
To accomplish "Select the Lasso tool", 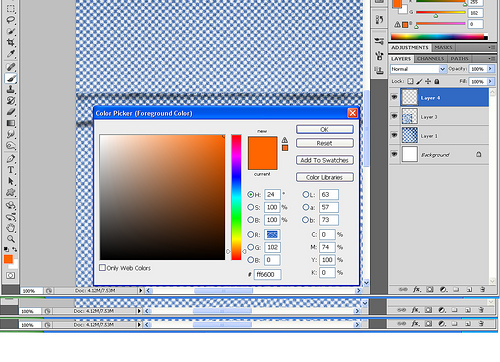I will click(11, 20).
